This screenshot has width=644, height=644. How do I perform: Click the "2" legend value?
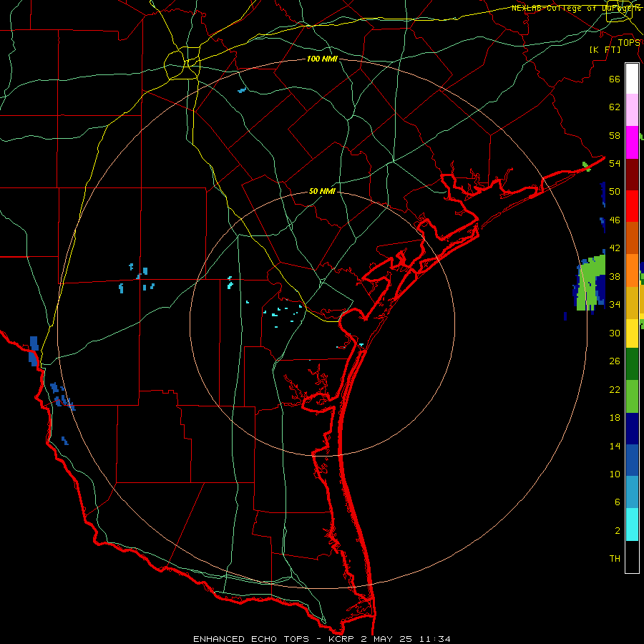click(x=617, y=531)
